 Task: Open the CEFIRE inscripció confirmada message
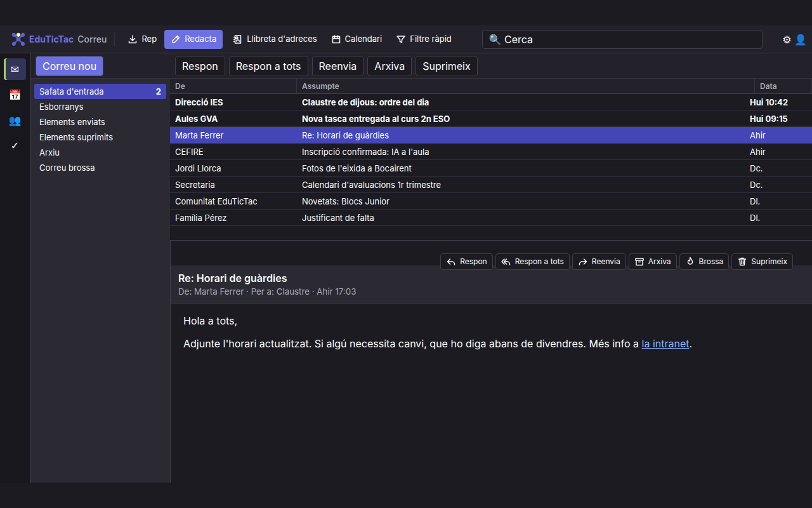(491, 152)
